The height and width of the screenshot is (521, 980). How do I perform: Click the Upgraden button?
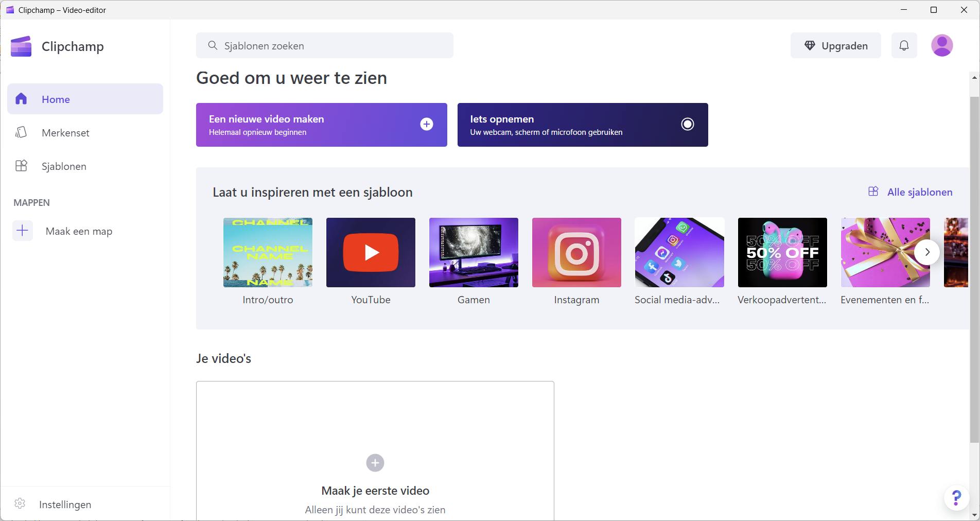point(836,45)
